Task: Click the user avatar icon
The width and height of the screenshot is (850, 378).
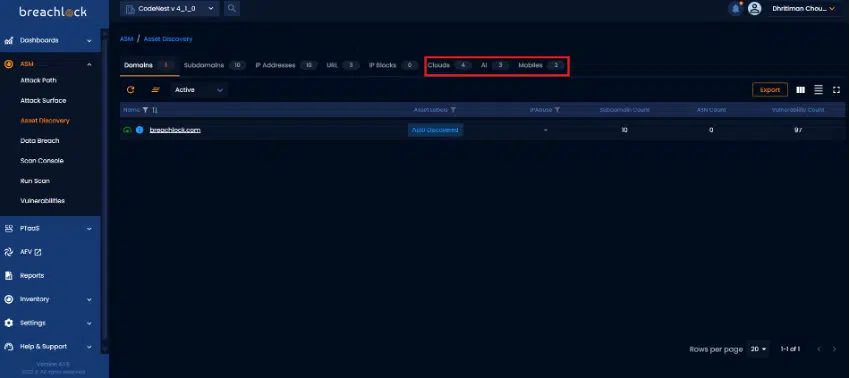Action: pyautogui.click(x=754, y=9)
